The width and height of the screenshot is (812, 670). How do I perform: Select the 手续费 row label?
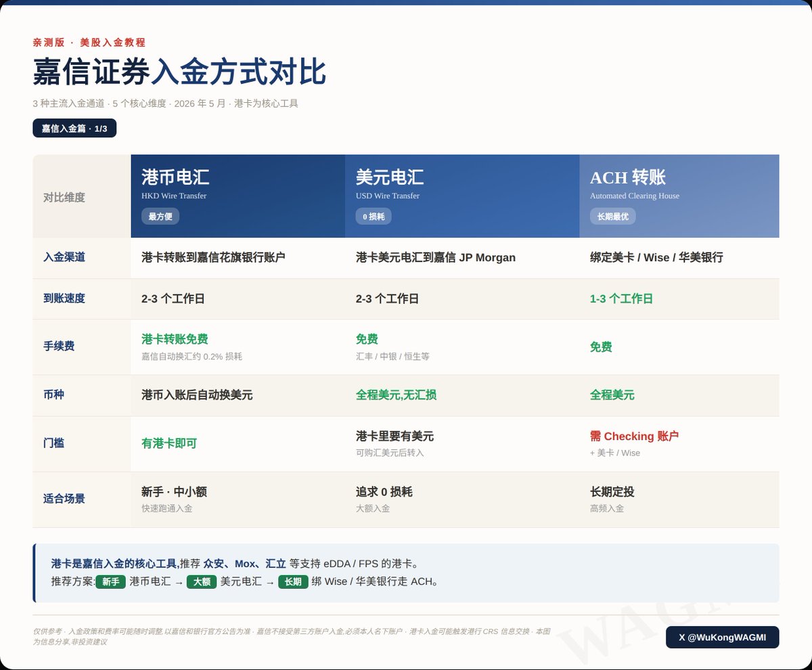click(59, 347)
